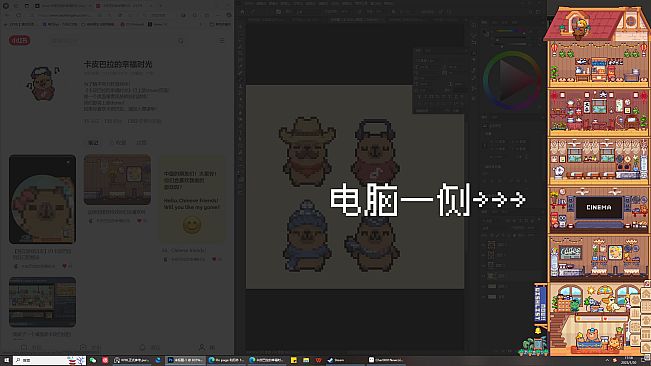Click the top house button in the game side menu
This screenshot has height=366, width=651.
[x=646, y=294]
